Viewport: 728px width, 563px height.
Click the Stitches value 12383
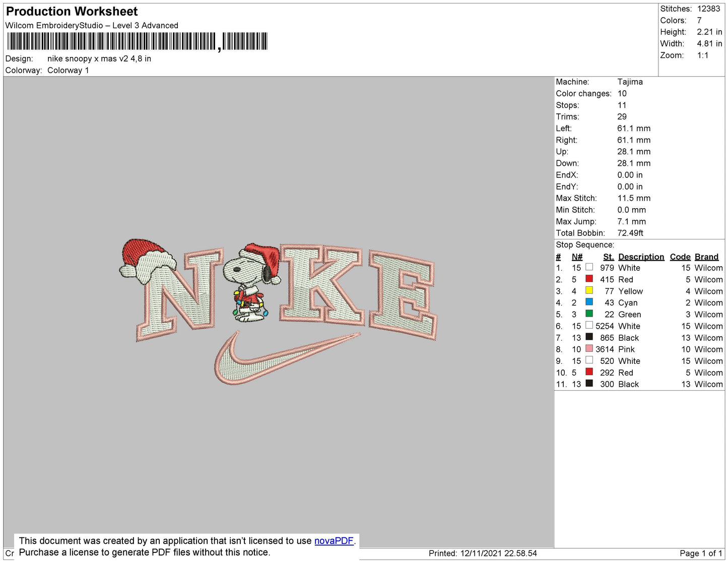pyautogui.click(x=708, y=9)
